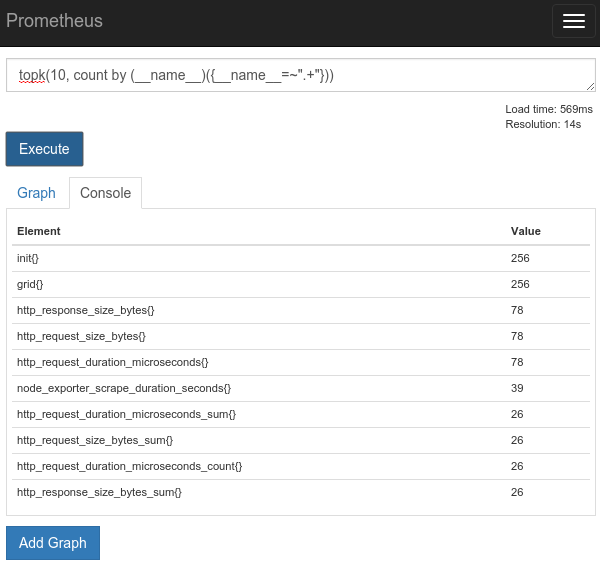The image size is (600, 572).
Task: Click http_request_duration_microseconds_sum{} entry
Action: click(x=126, y=414)
